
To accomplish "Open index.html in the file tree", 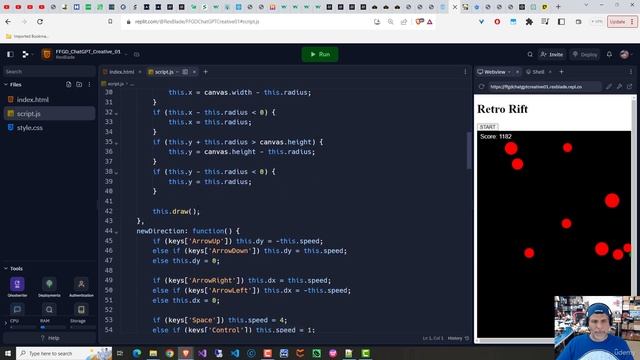I will 49,100.
